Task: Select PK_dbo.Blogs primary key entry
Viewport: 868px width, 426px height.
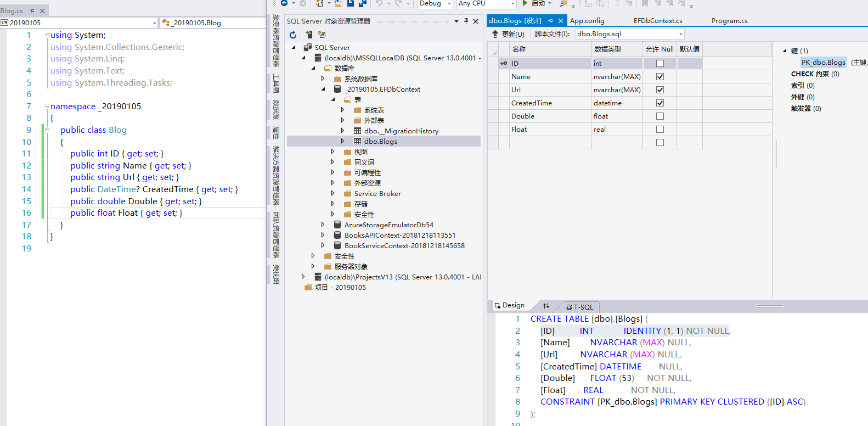Action: coord(823,62)
